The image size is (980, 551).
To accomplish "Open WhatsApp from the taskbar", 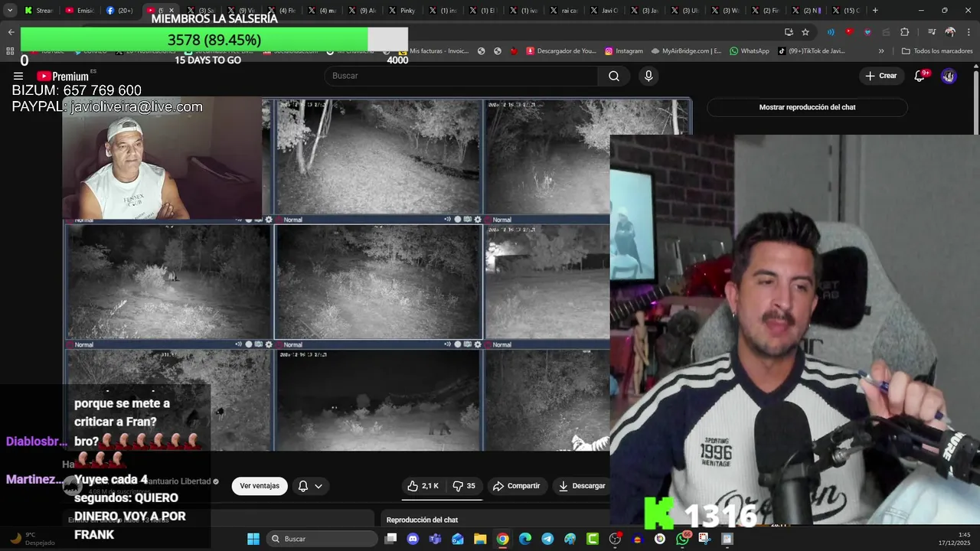I will [682, 539].
